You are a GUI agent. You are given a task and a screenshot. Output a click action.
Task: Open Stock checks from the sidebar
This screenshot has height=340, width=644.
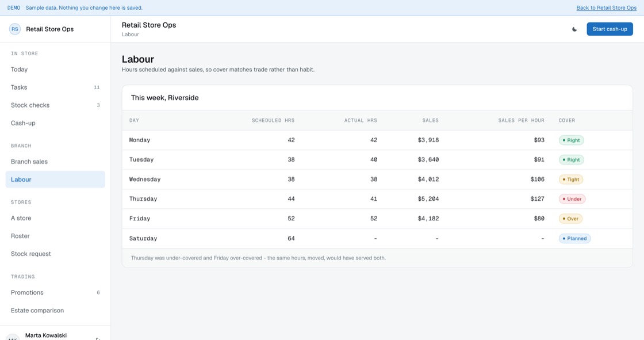(x=55, y=105)
